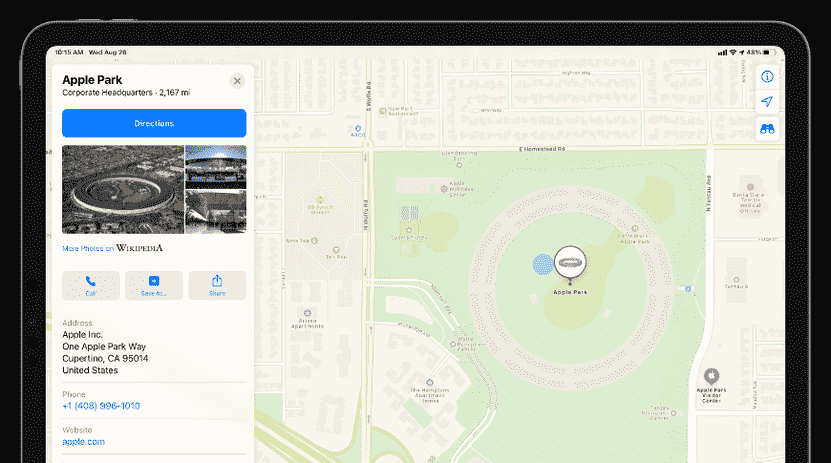Select The Hamptons Apartment Homes marker
Image resolution: width=831 pixels, height=463 pixels.
pyautogui.click(x=432, y=382)
